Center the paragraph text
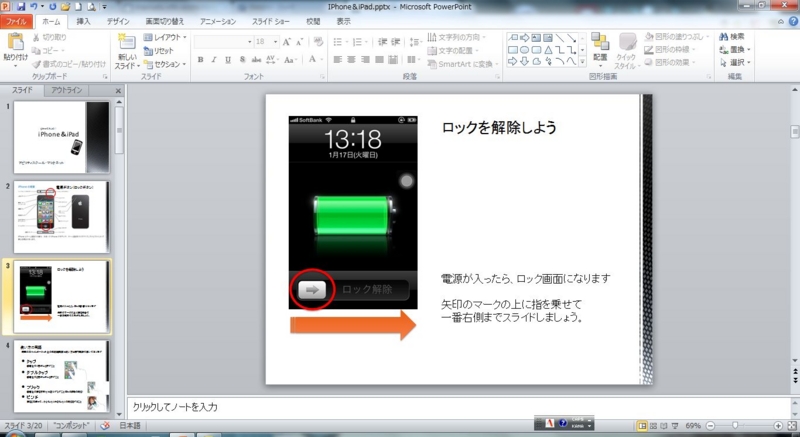The width and height of the screenshot is (800, 437). pyautogui.click(x=351, y=60)
